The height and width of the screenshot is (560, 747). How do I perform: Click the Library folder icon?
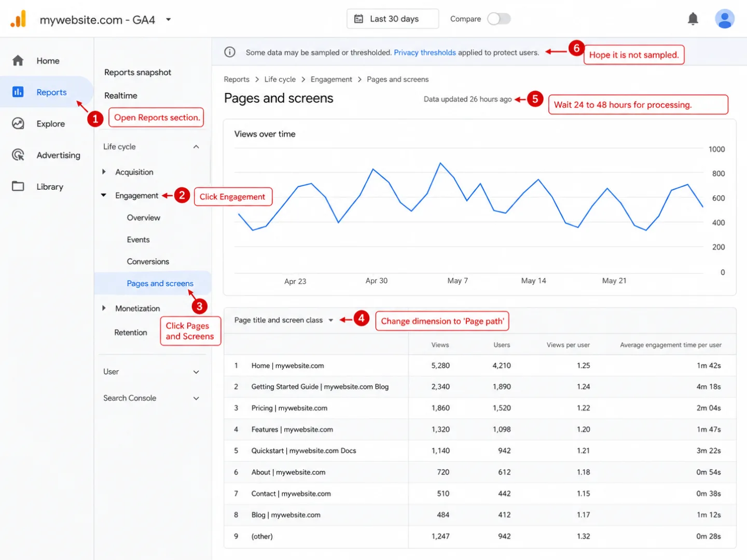(18, 186)
